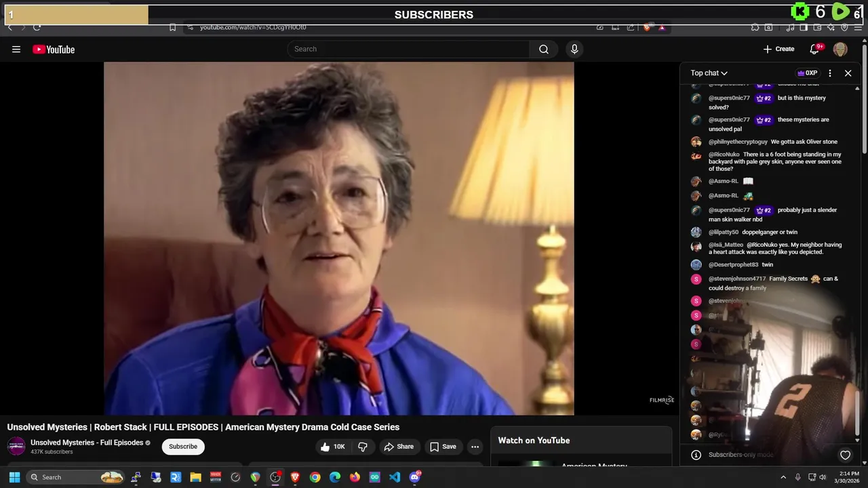Bookmark this page in the address bar
This screenshot has height=488, width=868.
pyautogui.click(x=172, y=27)
